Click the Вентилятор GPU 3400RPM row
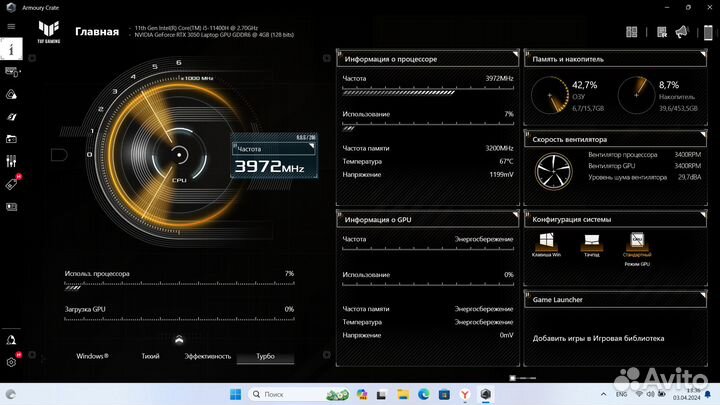720x405 pixels. point(644,166)
